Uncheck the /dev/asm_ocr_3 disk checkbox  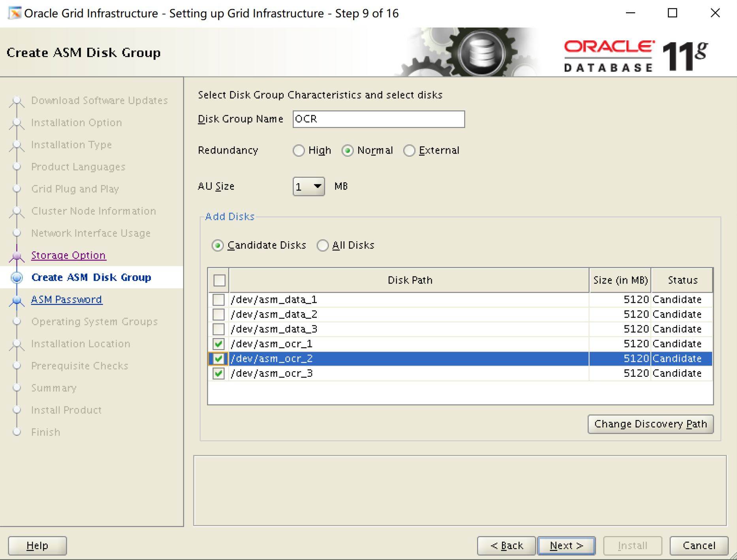[x=218, y=373]
